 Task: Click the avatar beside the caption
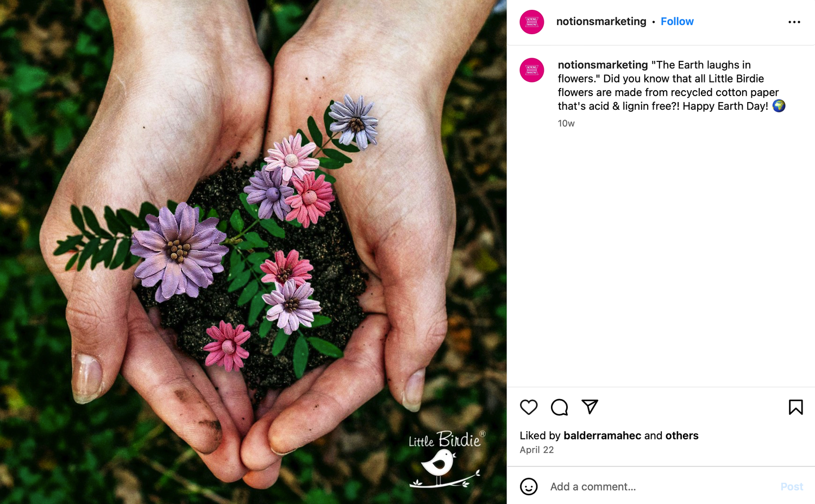point(532,70)
